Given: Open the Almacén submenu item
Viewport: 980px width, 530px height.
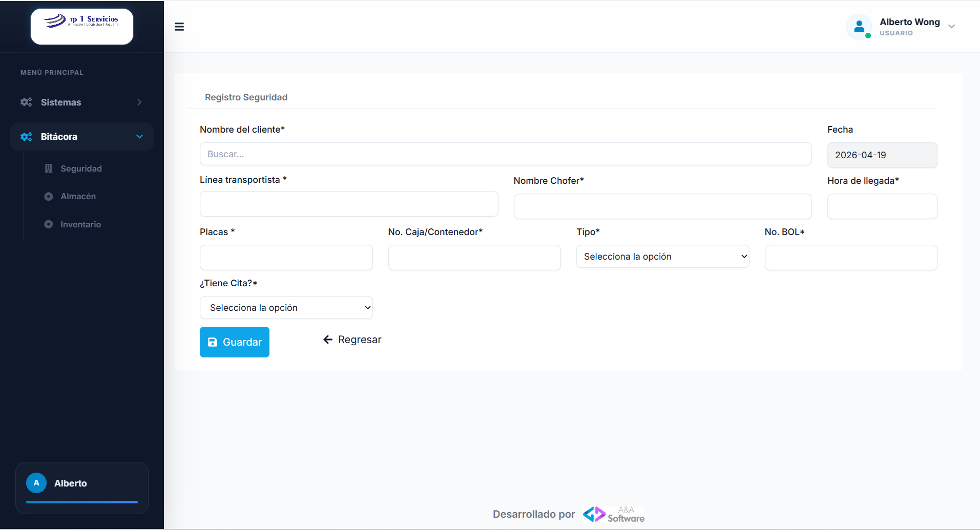Looking at the screenshot, I should tap(78, 197).
